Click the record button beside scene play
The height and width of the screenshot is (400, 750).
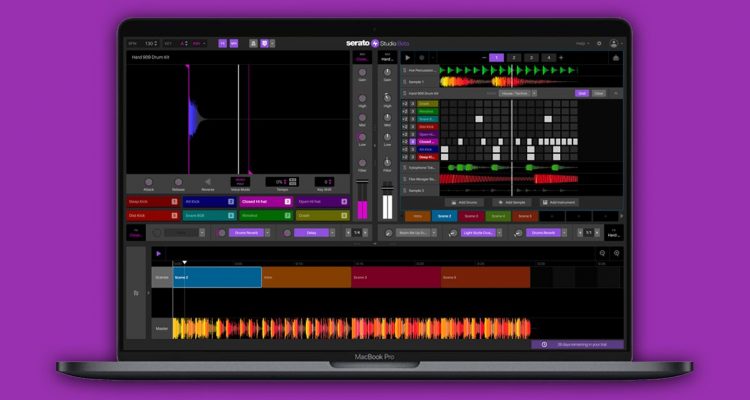coord(421,57)
